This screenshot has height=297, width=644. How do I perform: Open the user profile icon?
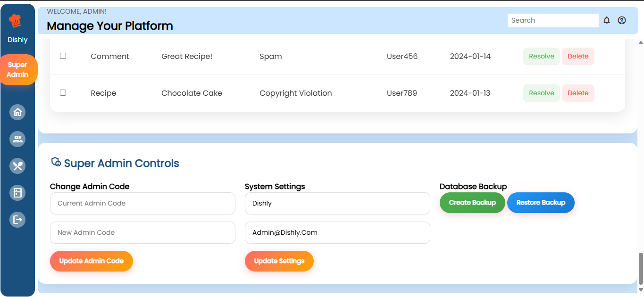[x=621, y=20]
